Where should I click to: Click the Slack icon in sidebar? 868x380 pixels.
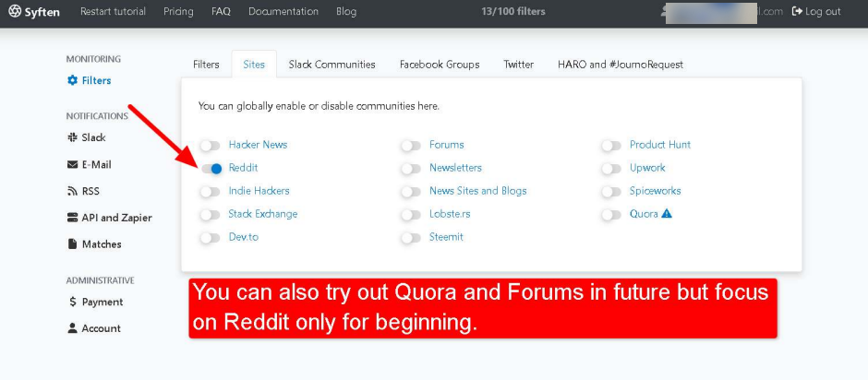click(x=72, y=137)
